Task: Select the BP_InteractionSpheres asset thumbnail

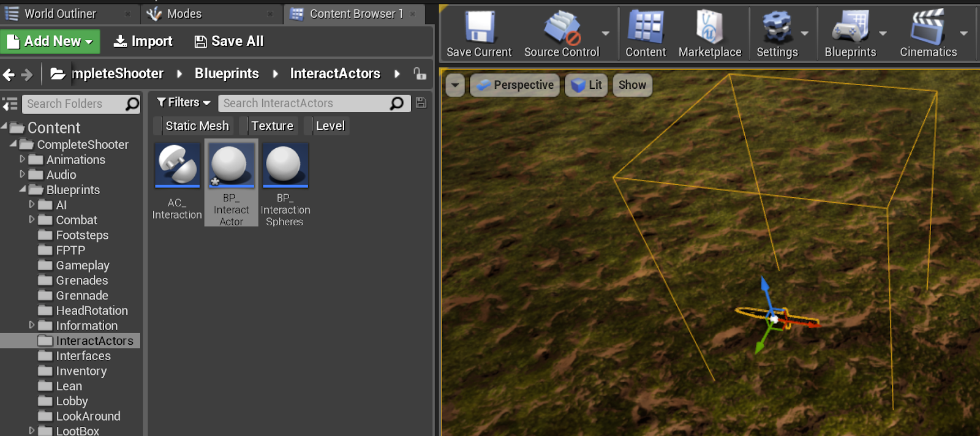Action: [285, 165]
